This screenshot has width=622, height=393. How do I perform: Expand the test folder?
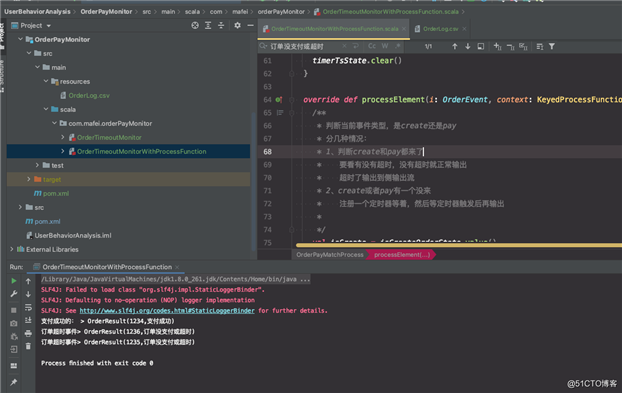(x=37, y=165)
